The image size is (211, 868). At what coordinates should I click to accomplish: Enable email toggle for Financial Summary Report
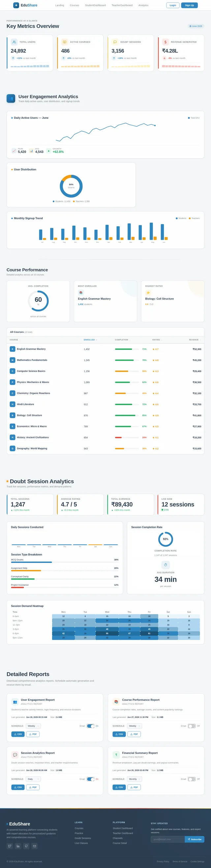pyautogui.click(x=192, y=779)
